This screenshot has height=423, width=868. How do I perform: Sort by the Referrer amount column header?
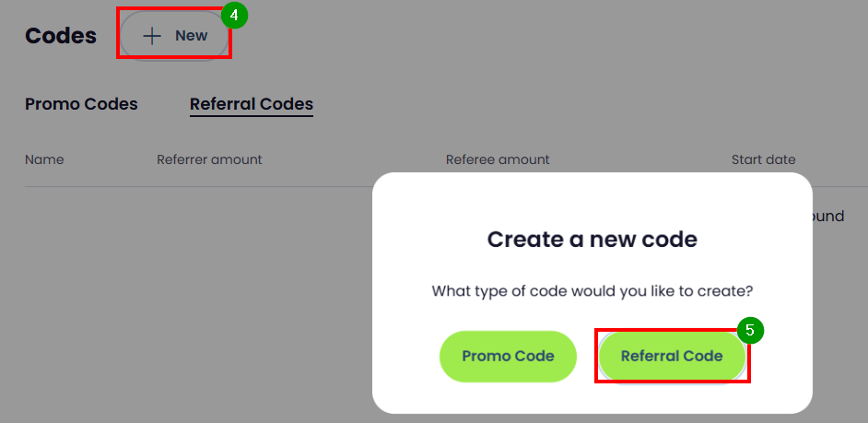(x=209, y=159)
